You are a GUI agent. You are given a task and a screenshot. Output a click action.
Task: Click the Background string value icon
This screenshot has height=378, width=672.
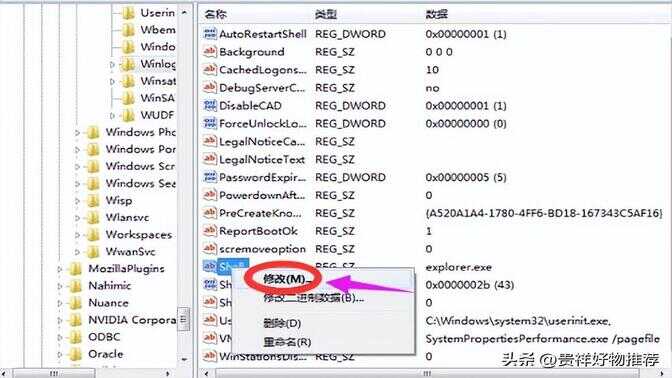[210, 51]
